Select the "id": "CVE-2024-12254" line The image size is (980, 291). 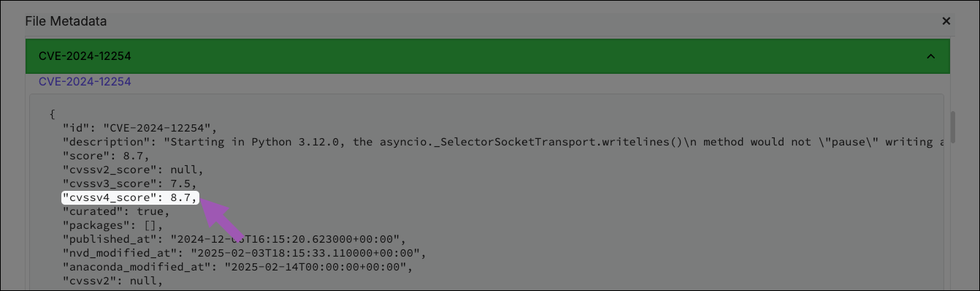click(140, 128)
